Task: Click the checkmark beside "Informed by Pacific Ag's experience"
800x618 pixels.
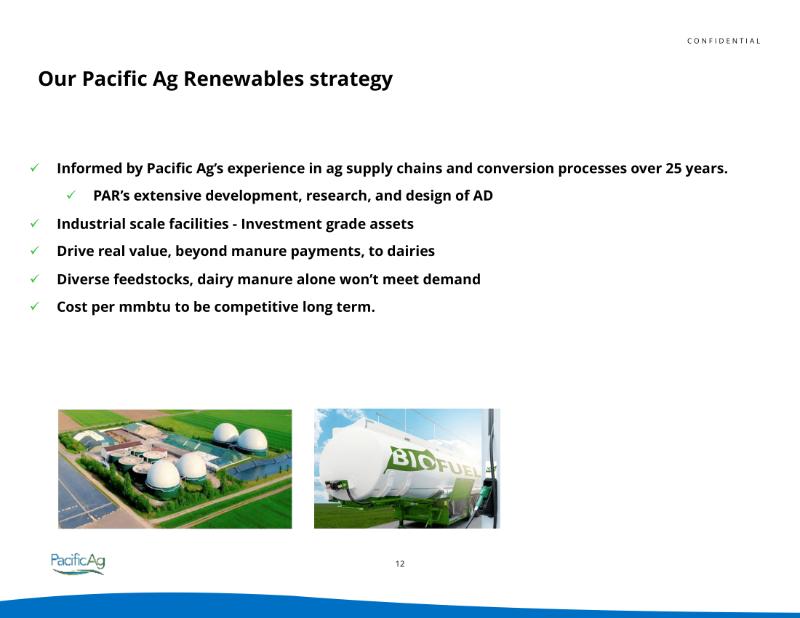Action: pos(35,168)
